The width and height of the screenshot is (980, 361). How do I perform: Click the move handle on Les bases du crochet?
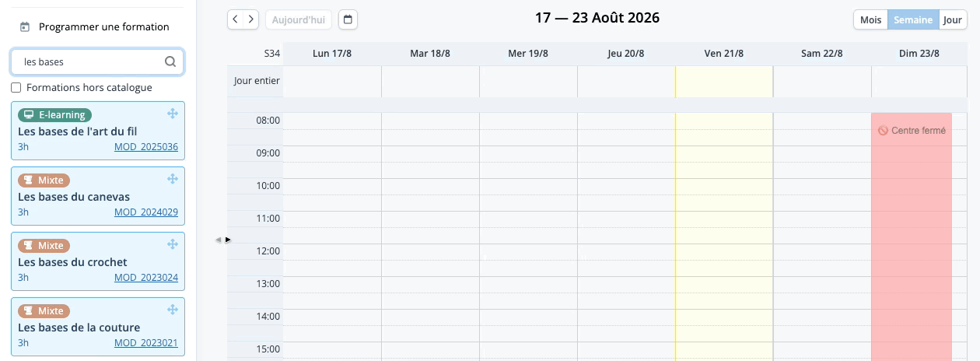(x=173, y=244)
